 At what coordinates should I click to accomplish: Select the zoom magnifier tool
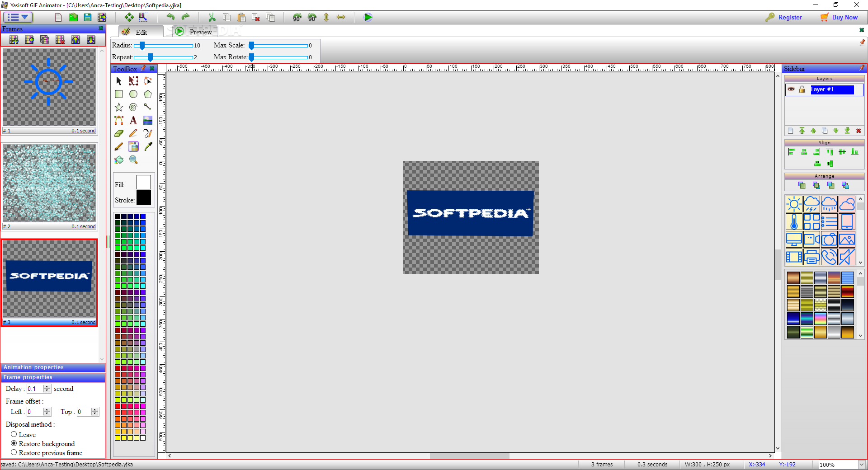(133, 160)
